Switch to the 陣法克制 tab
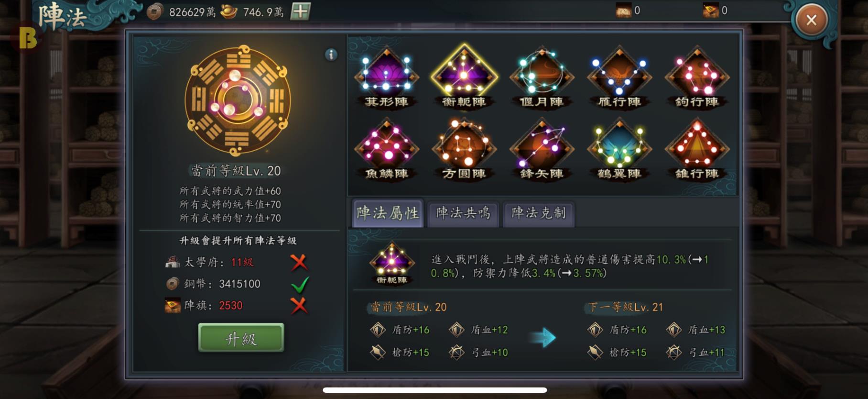The image size is (868, 399). [539, 213]
